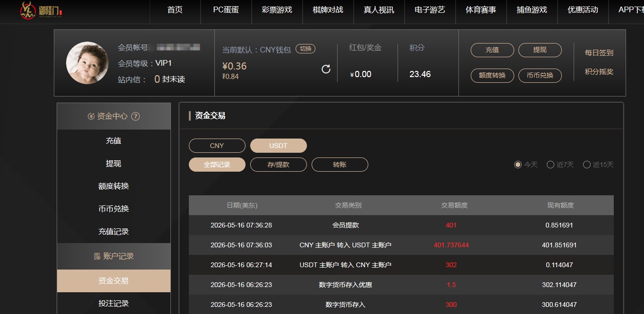
Task: Open the 彩票游戏 navigation item
Action: pyautogui.click(x=277, y=10)
